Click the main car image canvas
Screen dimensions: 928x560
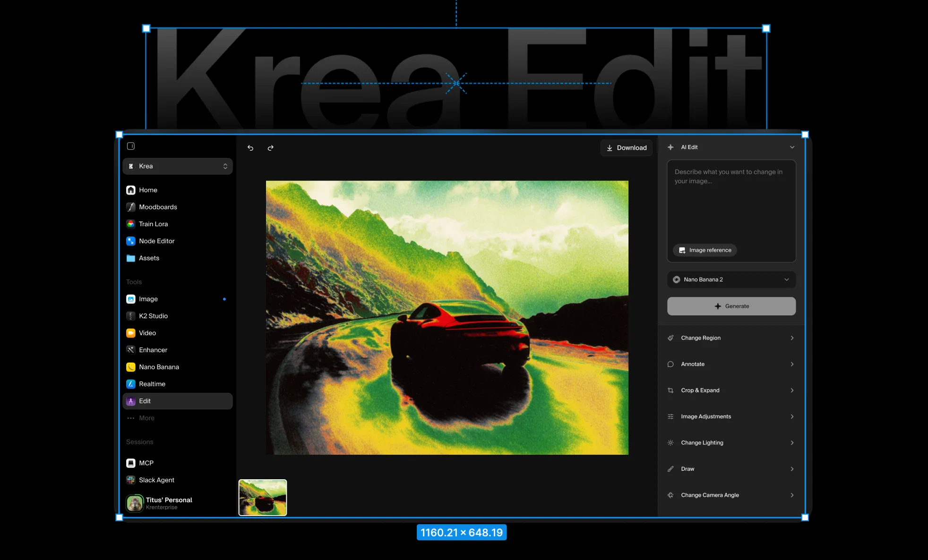(x=447, y=318)
